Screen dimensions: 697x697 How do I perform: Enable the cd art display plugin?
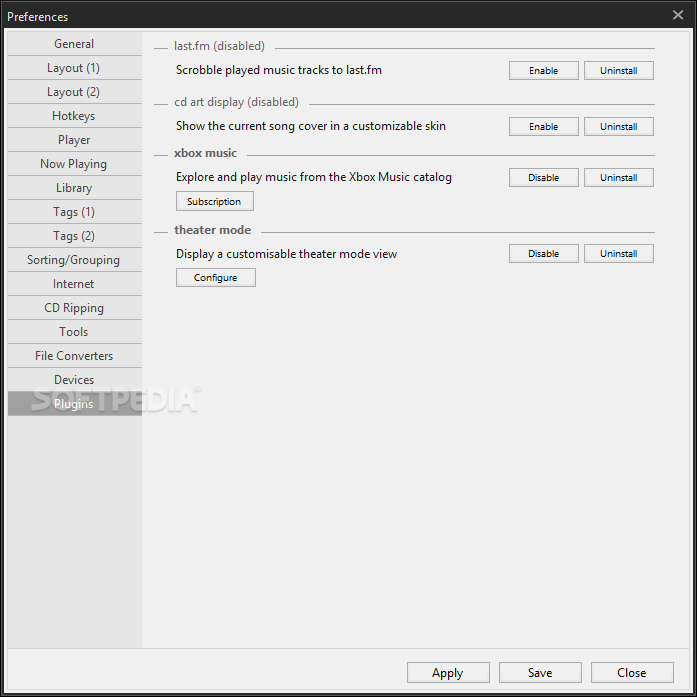pyautogui.click(x=544, y=127)
